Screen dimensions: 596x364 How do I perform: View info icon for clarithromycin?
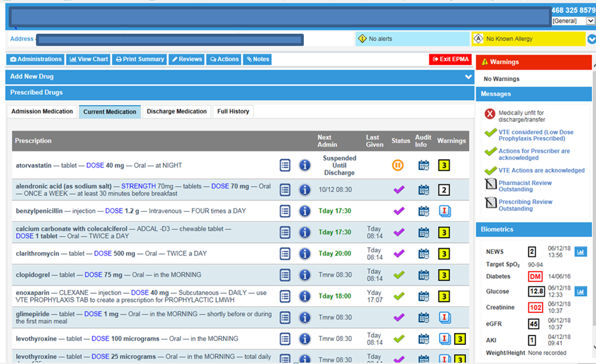point(304,253)
